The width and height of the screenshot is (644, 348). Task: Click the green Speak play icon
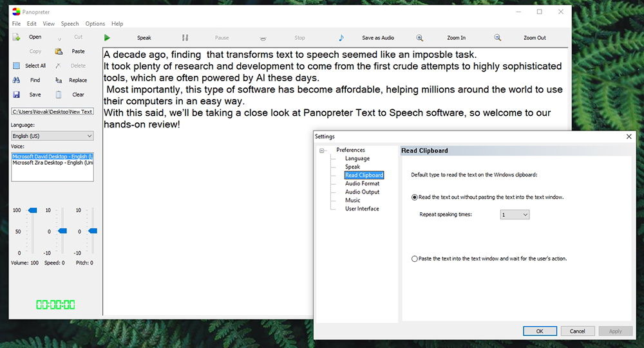[x=107, y=38]
